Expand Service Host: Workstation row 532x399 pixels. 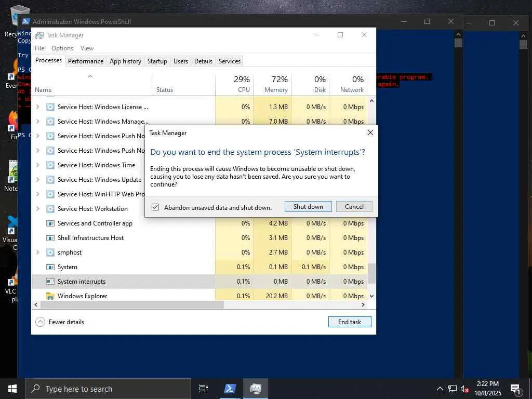coord(37,209)
